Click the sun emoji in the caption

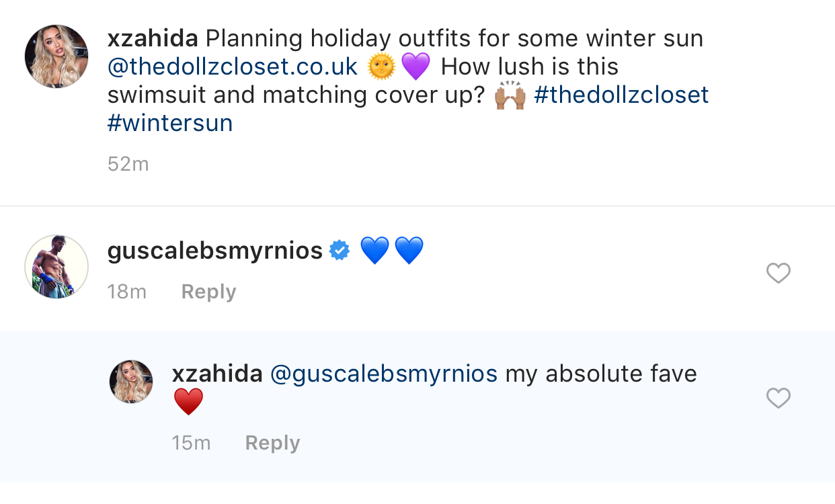click(x=382, y=67)
